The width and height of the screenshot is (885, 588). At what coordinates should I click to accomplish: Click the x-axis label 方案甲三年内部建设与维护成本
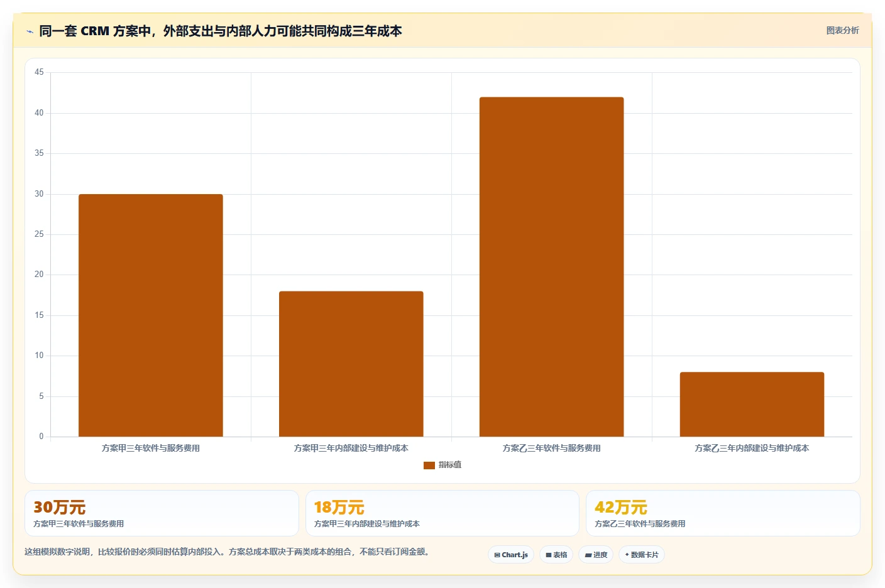[351, 448]
